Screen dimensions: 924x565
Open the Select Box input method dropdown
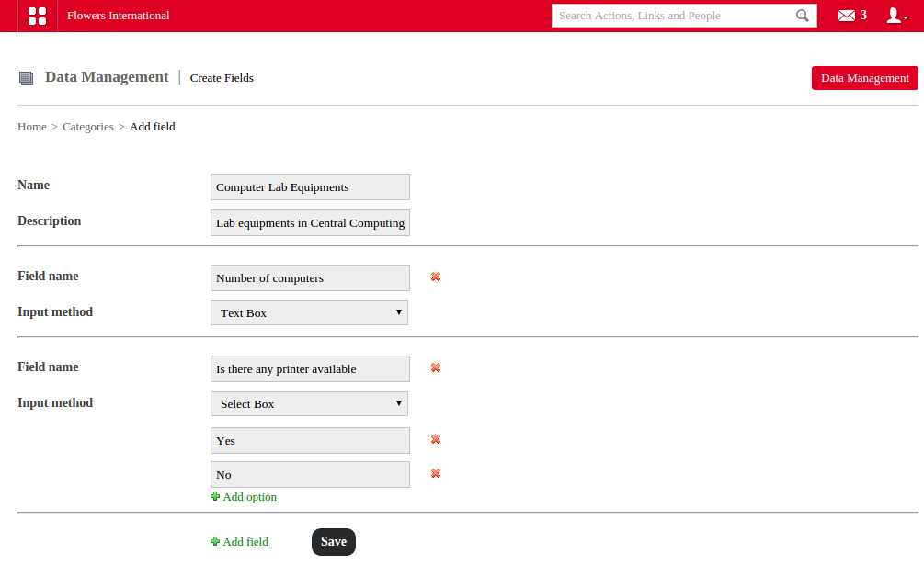(x=309, y=403)
